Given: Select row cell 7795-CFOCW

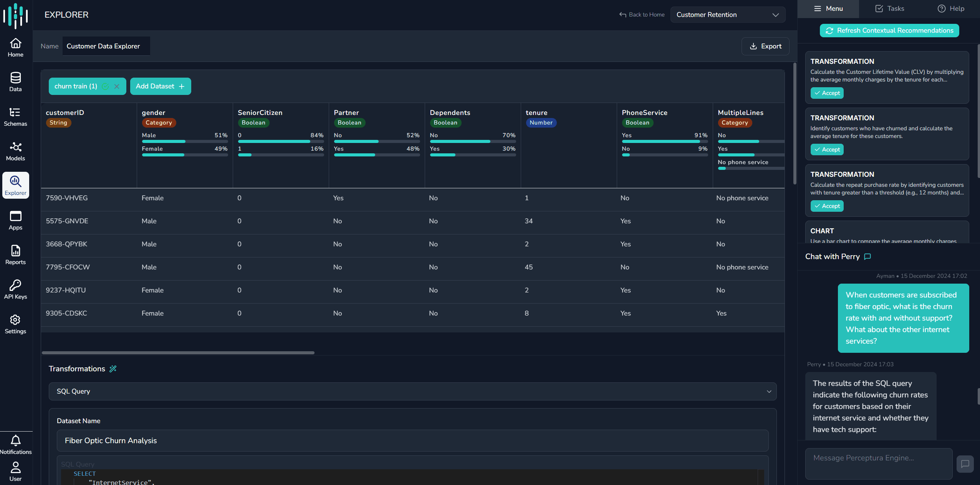Looking at the screenshot, I should (68, 267).
